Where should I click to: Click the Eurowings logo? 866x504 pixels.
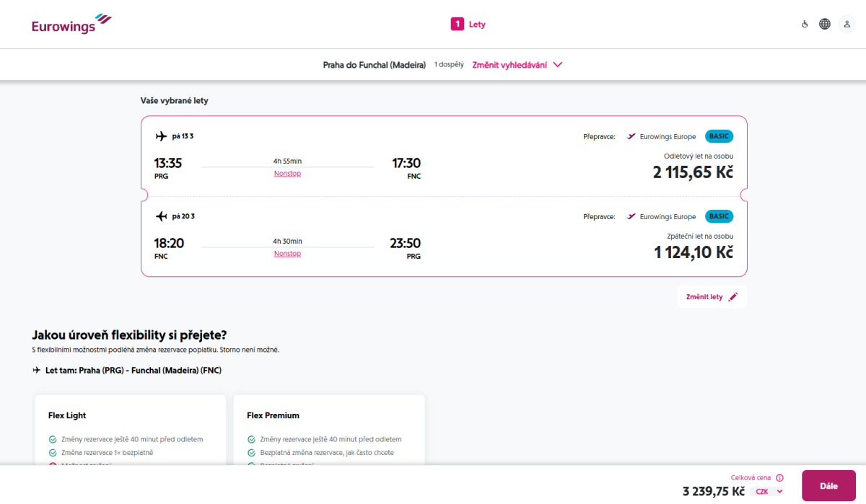72,24
